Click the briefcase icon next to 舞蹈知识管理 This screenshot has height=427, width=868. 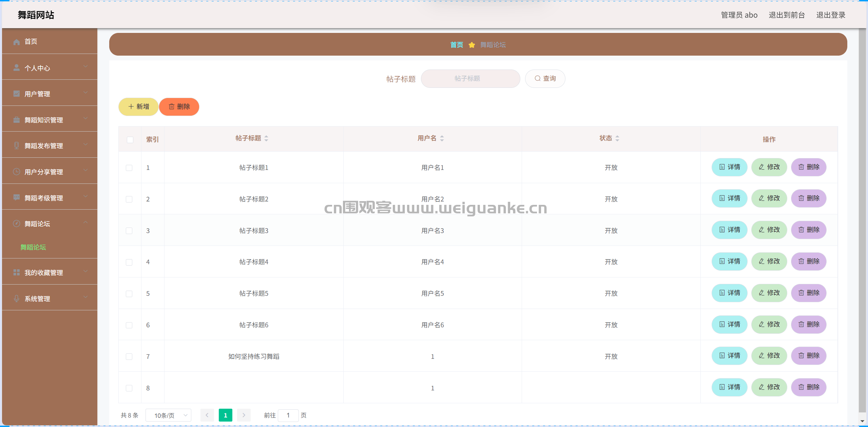(x=16, y=120)
